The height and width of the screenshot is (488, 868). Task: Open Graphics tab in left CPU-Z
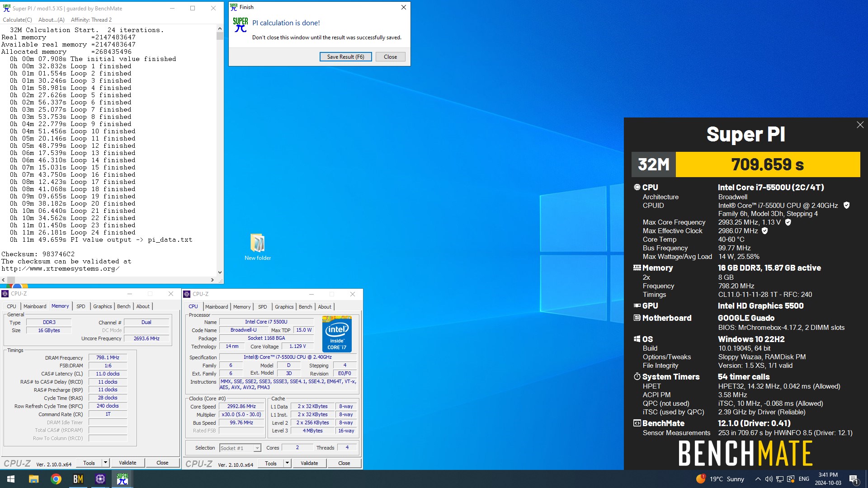tap(103, 306)
